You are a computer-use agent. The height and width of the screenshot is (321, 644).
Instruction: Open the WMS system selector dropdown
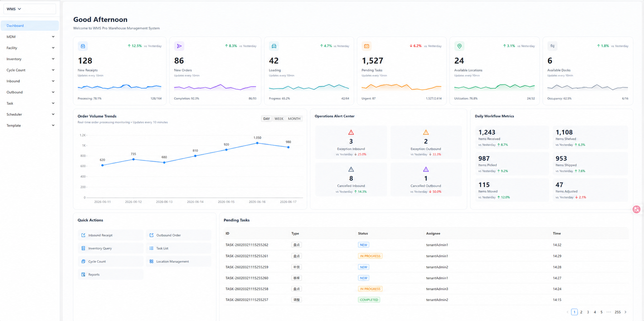point(30,9)
